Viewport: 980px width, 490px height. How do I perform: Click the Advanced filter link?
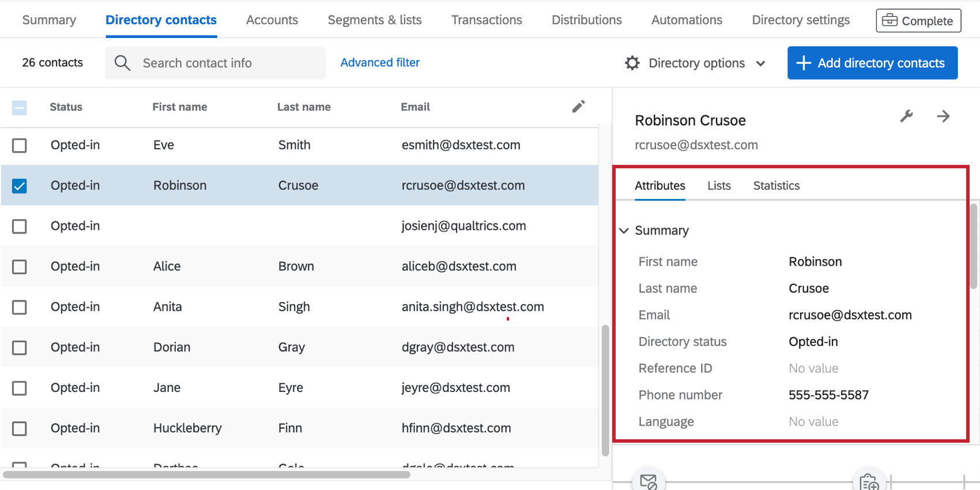(380, 62)
